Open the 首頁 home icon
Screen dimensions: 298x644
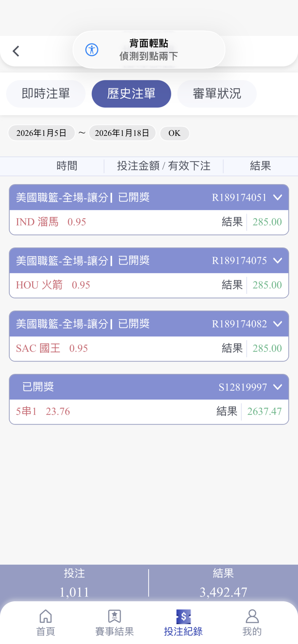pyautogui.click(x=46, y=616)
